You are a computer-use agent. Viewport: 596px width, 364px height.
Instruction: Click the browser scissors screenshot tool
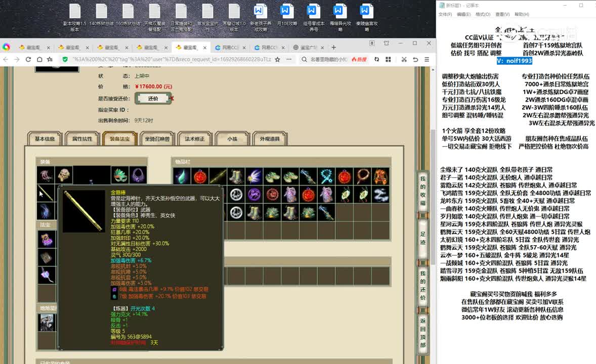(x=404, y=59)
